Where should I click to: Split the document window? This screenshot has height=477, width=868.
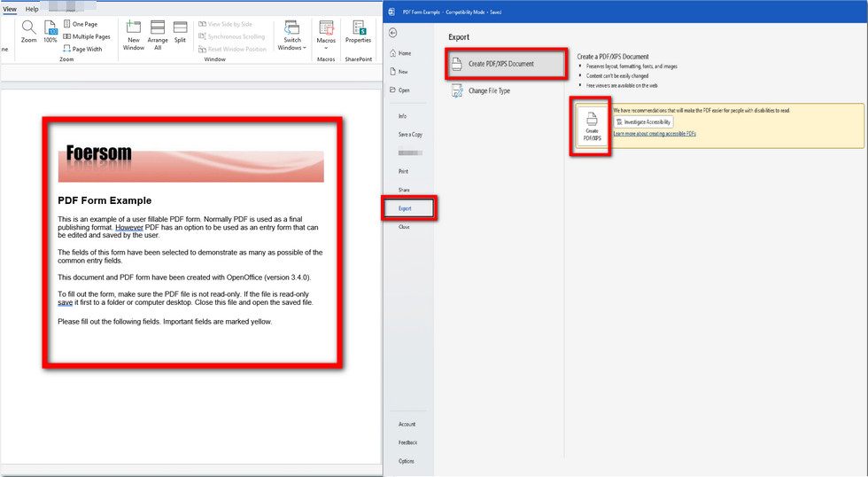click(180, 32)
